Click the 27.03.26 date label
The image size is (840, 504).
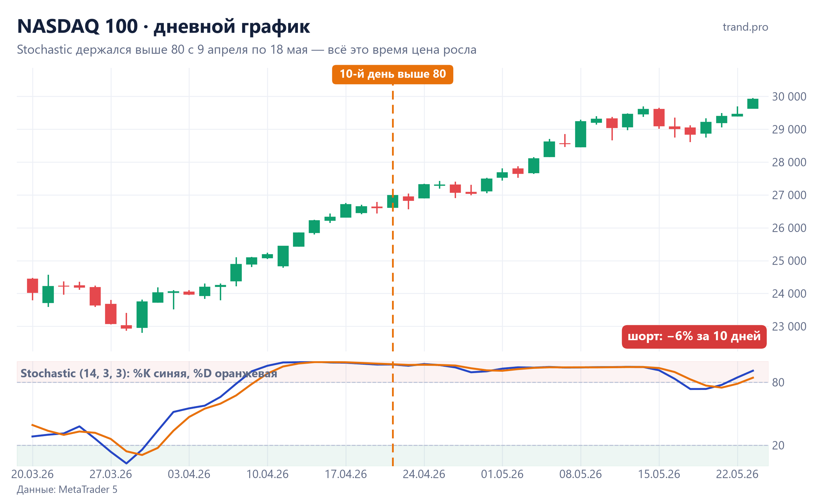click(111, 474)
